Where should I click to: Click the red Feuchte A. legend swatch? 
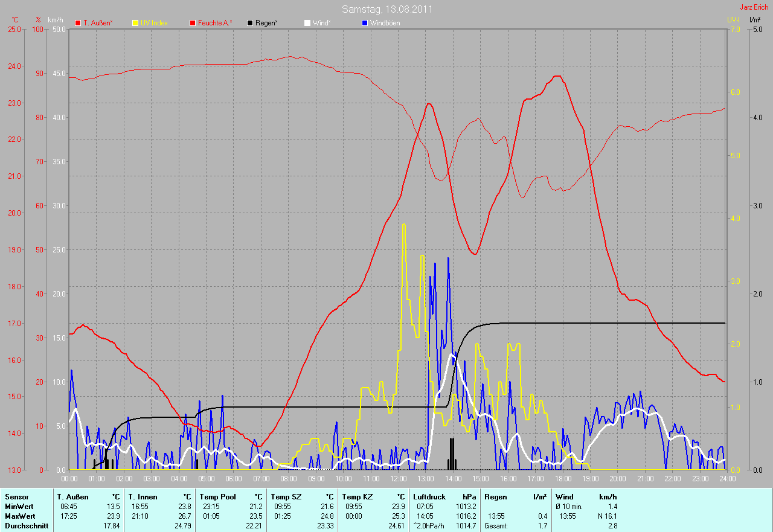(x=193, y=23)
